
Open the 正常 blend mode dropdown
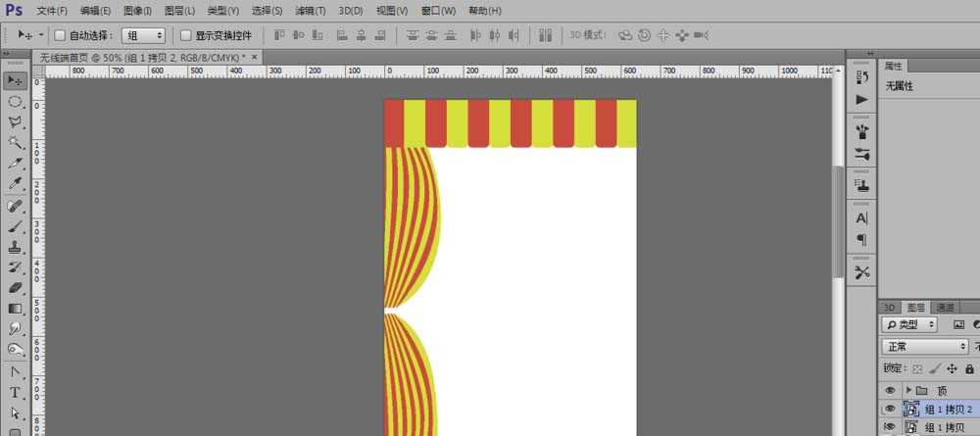(925, 346)
